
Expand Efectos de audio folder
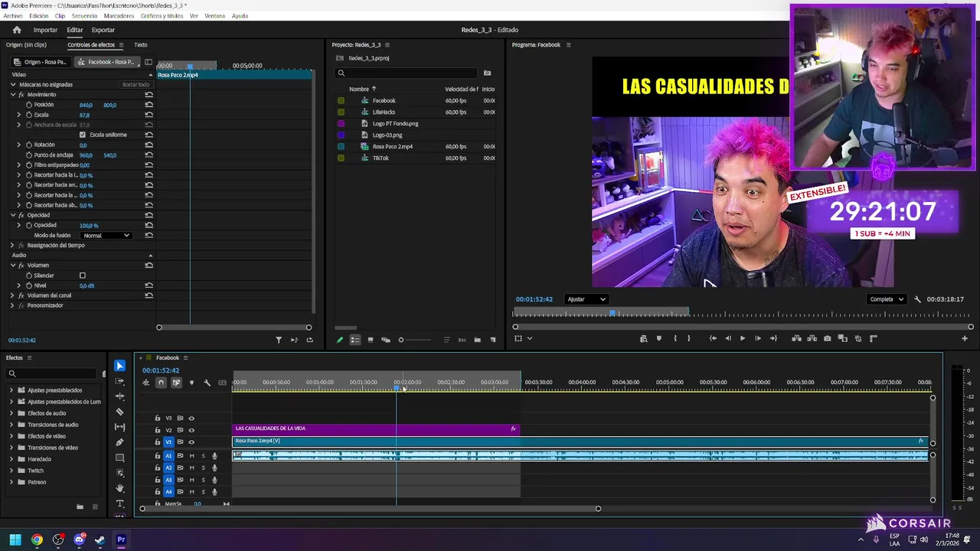tap(11, 413)
